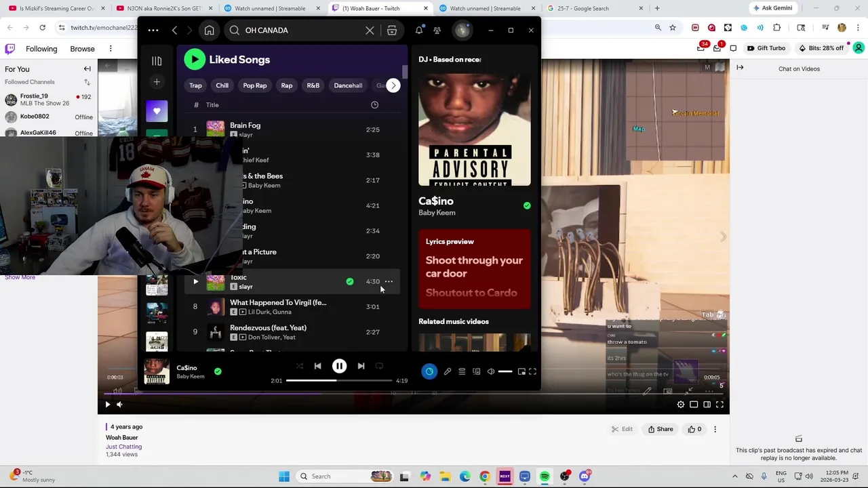Sort by the duration clock column header
Image resolution: width=868 pixels, height=488 pixels.
(x=374, y=105)
